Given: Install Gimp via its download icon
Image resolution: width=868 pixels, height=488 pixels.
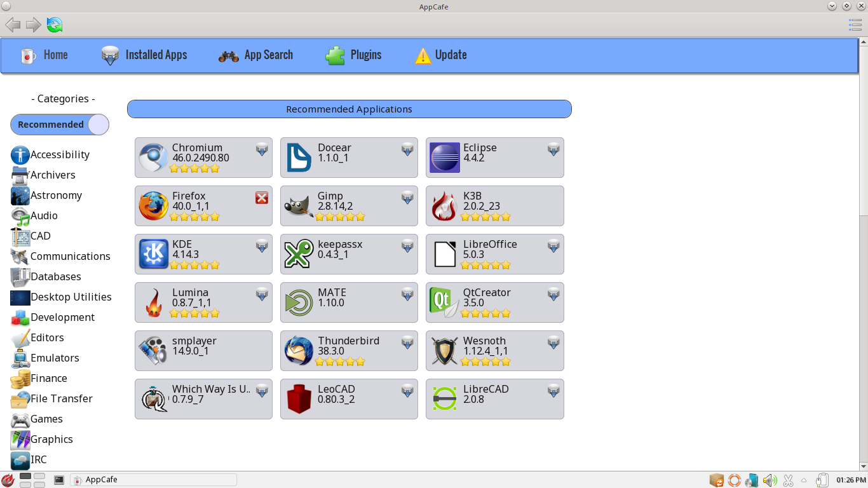Looking at the screenshot, I should pos(407,198).
